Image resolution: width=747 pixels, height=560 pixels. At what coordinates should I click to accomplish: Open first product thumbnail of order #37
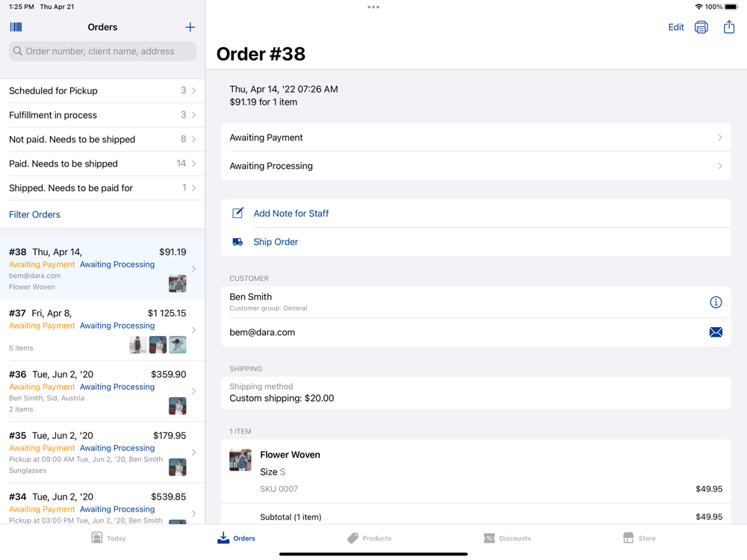(x=138, y=345)
